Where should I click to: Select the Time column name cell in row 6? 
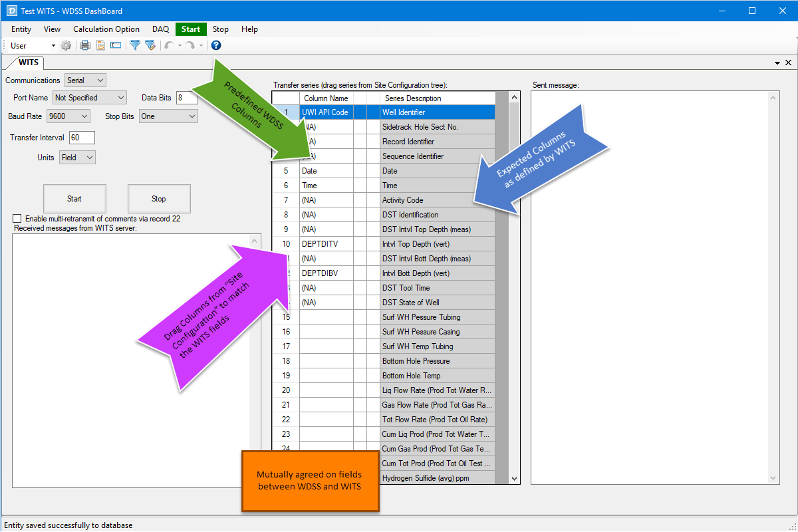point(326,186)
